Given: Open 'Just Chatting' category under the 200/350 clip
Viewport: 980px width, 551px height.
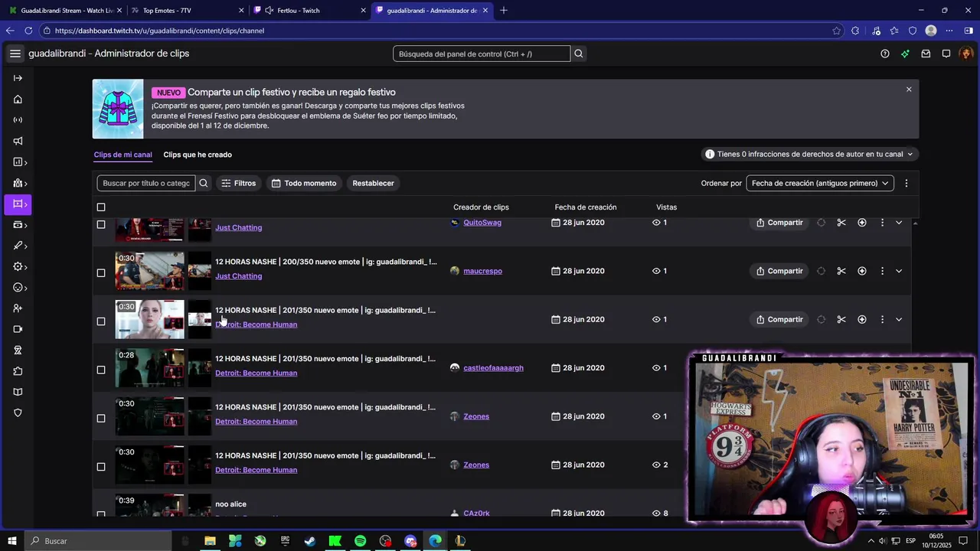Looking at the screenshot, I should click(x=238, y=276).
